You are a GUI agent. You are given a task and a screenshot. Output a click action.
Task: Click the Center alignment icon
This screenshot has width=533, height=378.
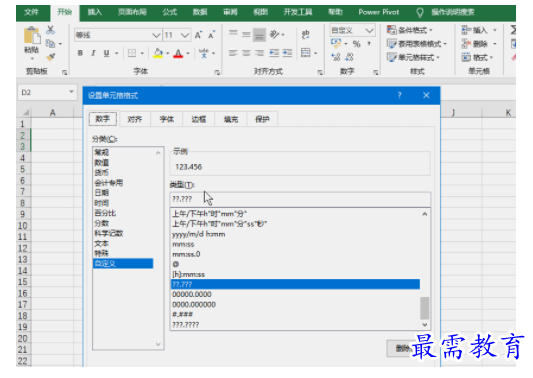coord(246,53)
